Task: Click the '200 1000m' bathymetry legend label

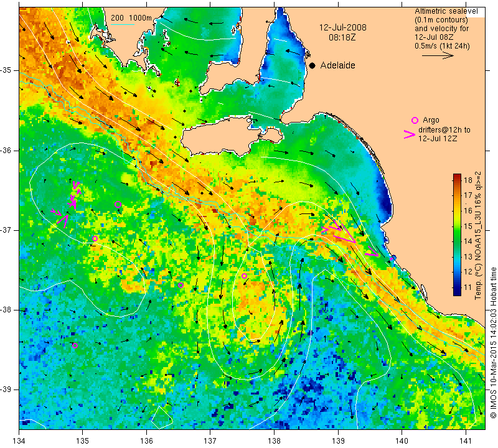Action: click(131, 18)
